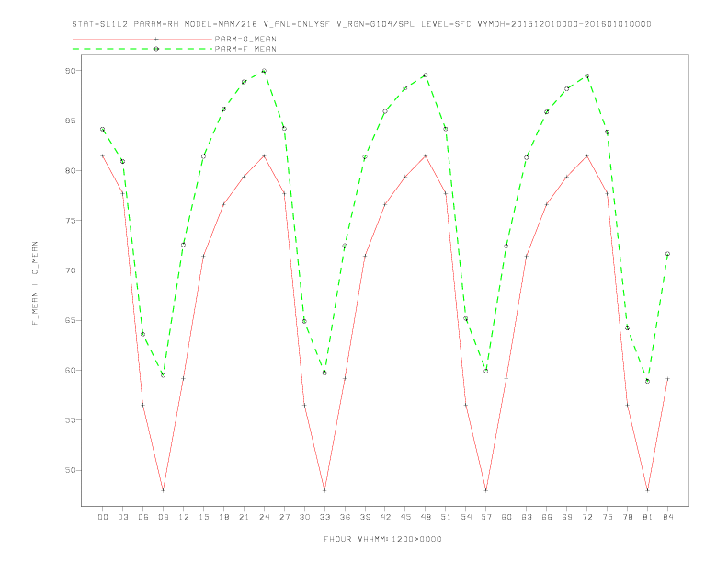
Task: Click the x-axis tick label 09
Action: (164, 517)
